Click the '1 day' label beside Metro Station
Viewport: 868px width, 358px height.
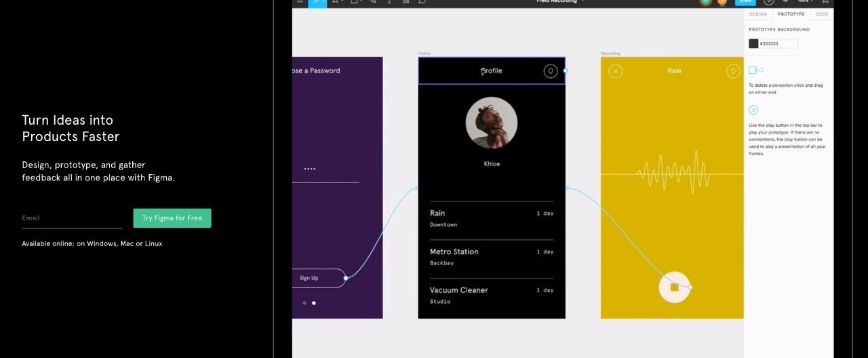click(x=545, y=252)
